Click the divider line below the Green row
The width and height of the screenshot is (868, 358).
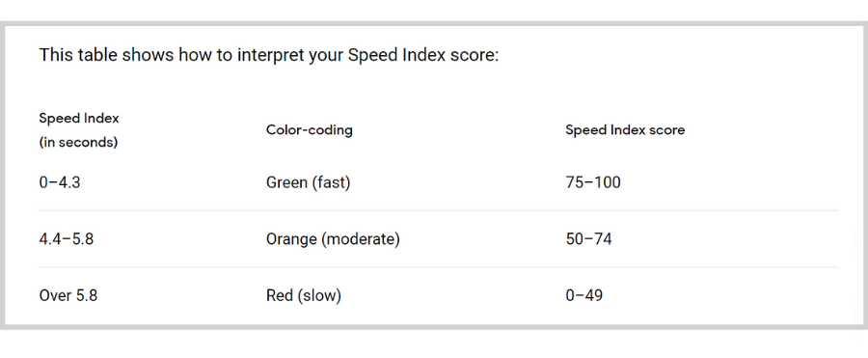439,210
